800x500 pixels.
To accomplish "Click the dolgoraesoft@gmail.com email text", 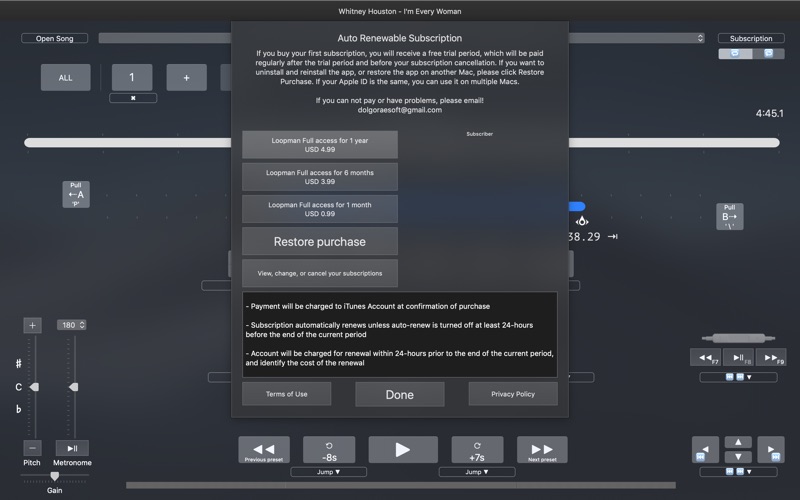I will click(400, 110).
